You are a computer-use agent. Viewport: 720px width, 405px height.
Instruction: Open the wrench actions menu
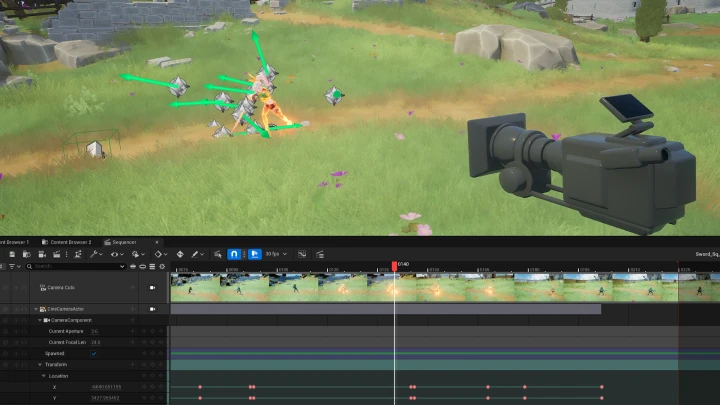(94, 254)
